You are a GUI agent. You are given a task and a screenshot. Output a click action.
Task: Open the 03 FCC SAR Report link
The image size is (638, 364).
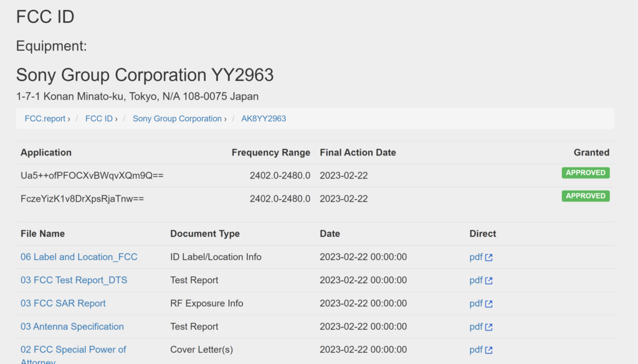63,304
